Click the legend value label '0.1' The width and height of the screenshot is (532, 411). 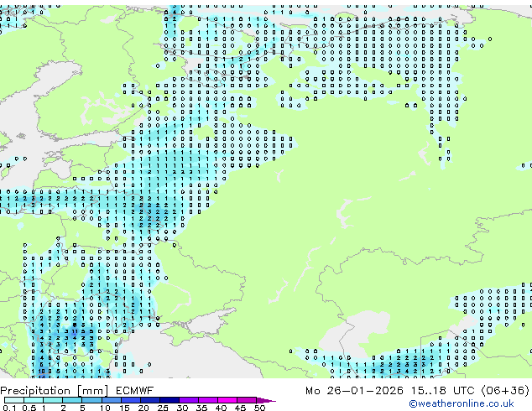[x=9, y=408]
